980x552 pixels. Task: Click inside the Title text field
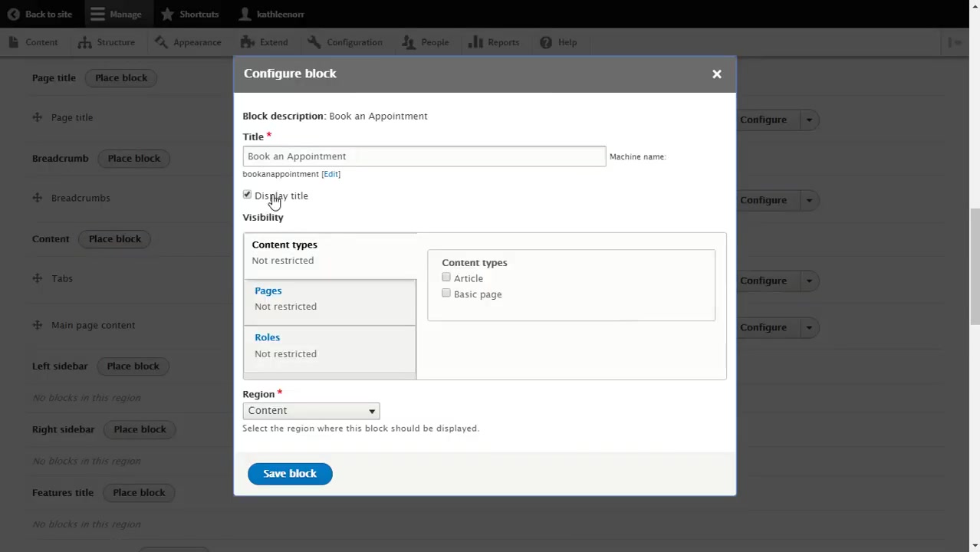tap(424, 156)
